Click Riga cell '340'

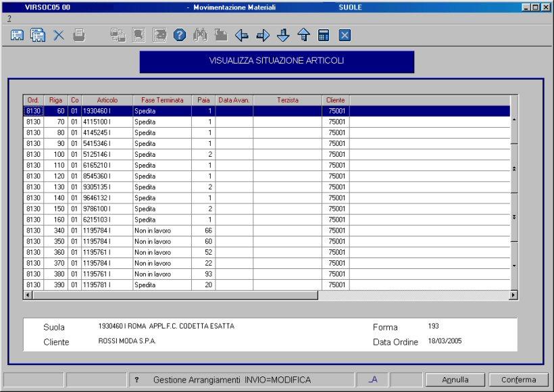pos(56,230)
